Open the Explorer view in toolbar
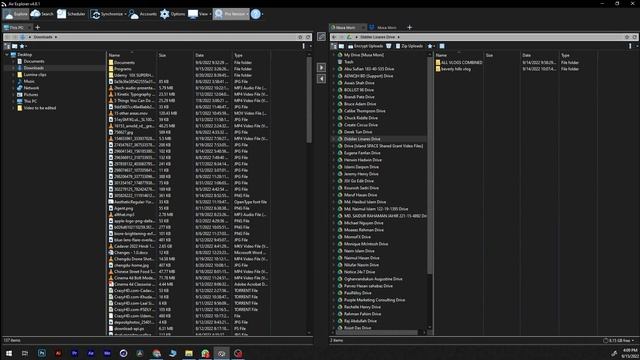The image size is (640, 360). coord(16,14)
